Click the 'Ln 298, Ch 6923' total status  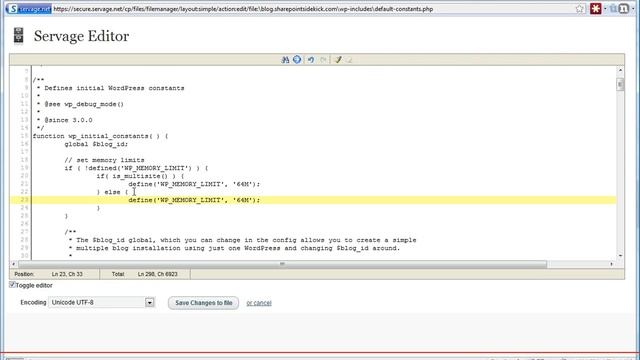pyautogui.click(x=158, y=274)
